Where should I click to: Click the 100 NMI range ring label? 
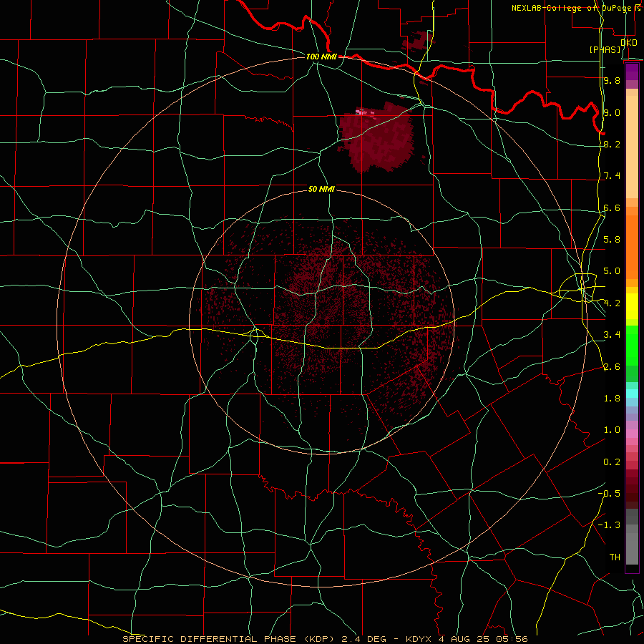click(x=321, y=57)
